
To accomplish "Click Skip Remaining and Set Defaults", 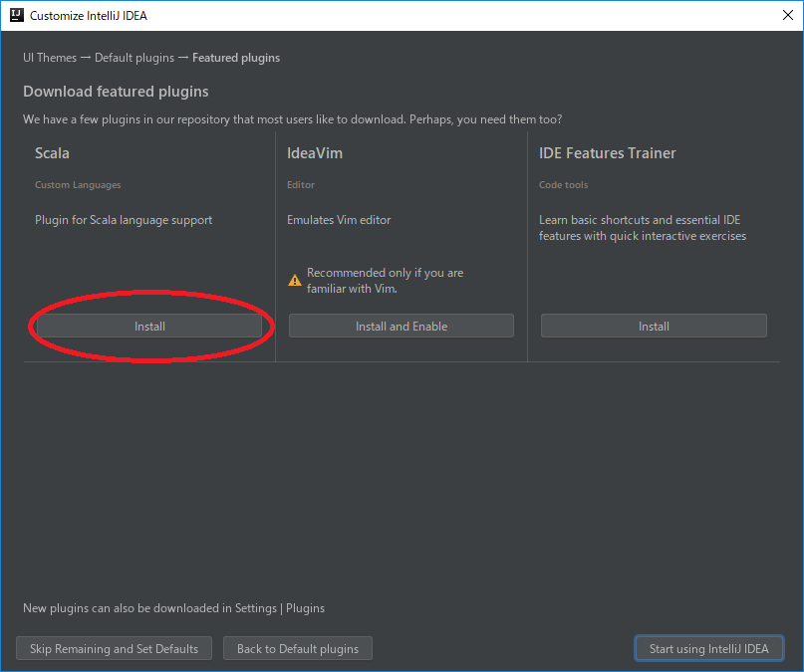I will pyautogui.click(x=114, y=648).
